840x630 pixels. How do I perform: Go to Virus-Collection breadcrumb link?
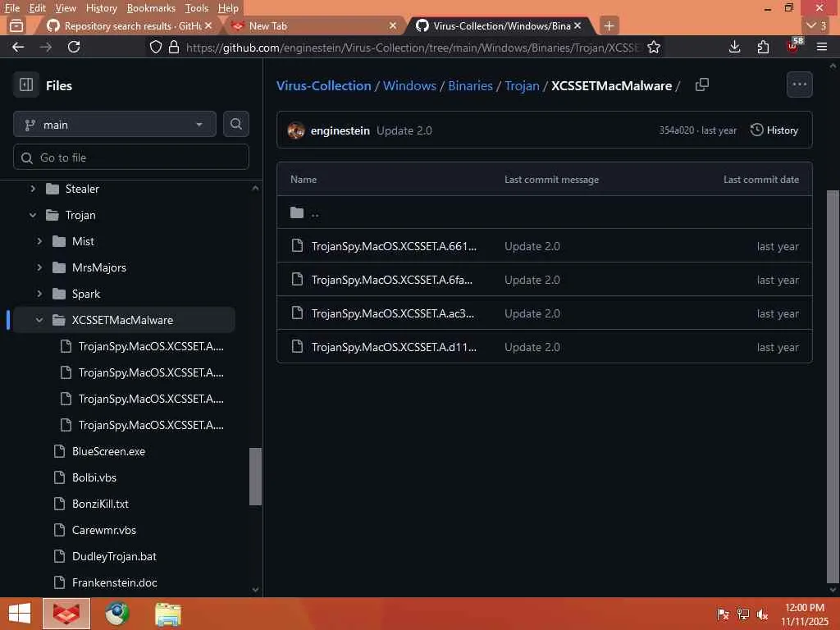tap(323, 85)
